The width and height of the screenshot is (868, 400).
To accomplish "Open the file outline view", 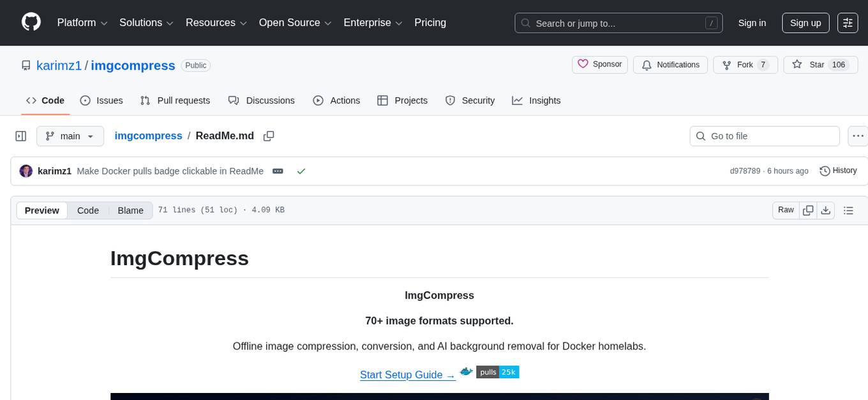I will [849, 210].
